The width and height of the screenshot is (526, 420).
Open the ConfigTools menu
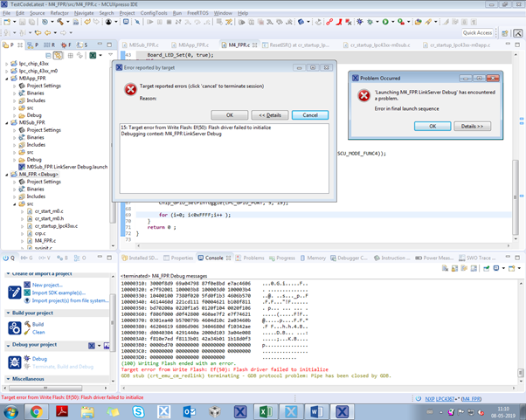point(154,13)
